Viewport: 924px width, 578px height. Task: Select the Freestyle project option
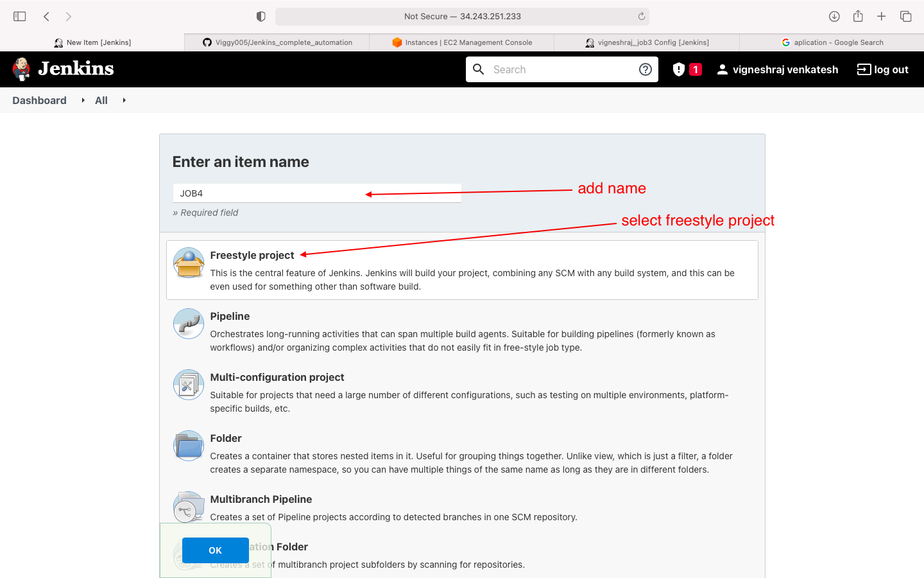[462, 270]
